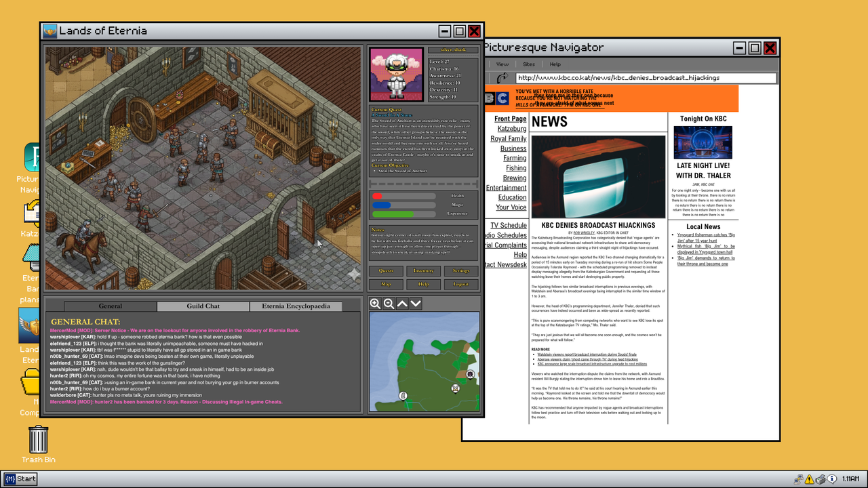
Task: Open the Trash Bin desktop icon
Action: click(38, 439)
